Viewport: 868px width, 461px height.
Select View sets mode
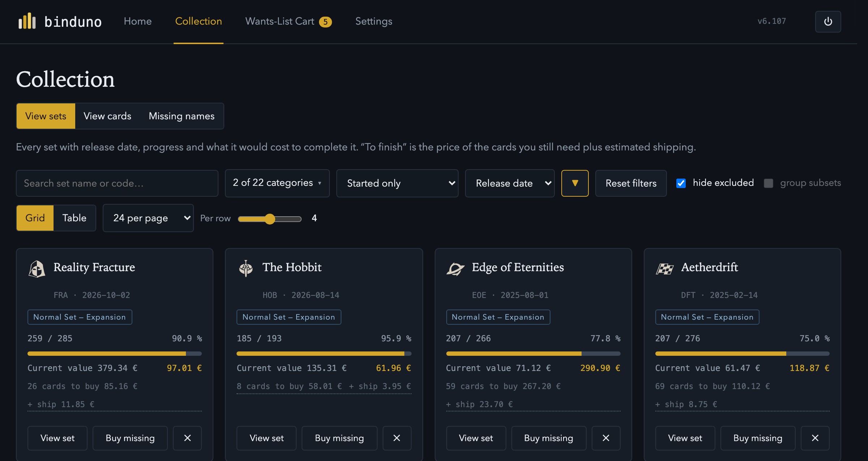click(x=46, y=116)
